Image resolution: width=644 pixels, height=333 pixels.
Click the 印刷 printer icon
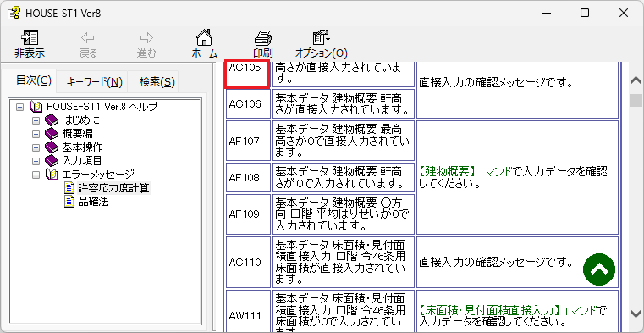263,38
